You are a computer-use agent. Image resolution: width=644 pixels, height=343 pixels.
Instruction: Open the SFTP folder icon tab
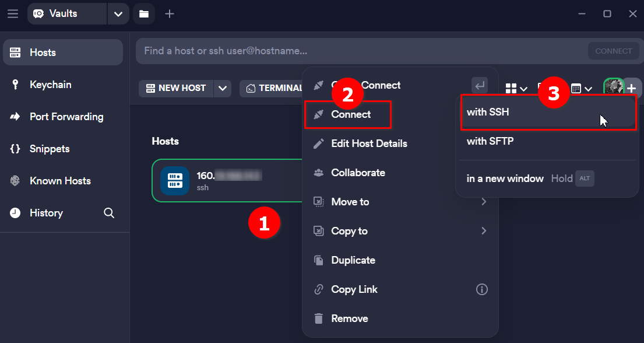click(x=144, y=13)
